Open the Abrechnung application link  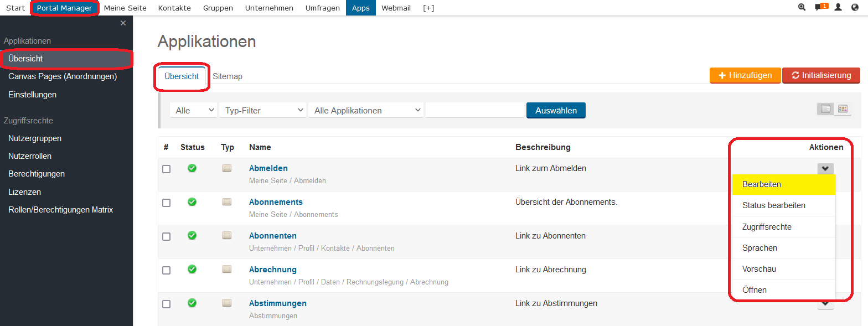pos(273,270)
